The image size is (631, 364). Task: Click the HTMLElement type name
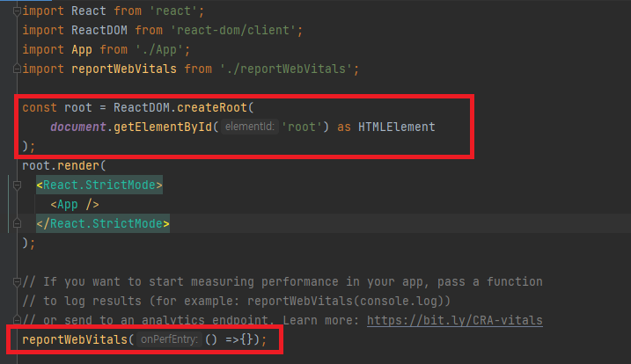(x=397, y=127)
